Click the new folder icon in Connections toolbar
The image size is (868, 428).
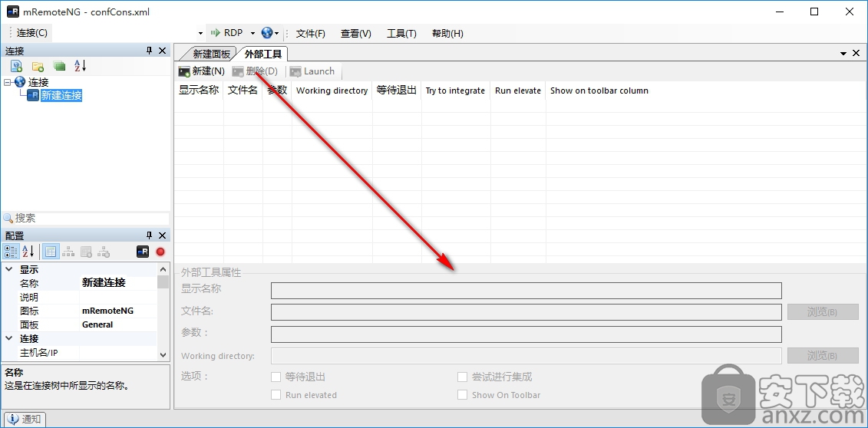pyautogui.click(x=38, y=67)
